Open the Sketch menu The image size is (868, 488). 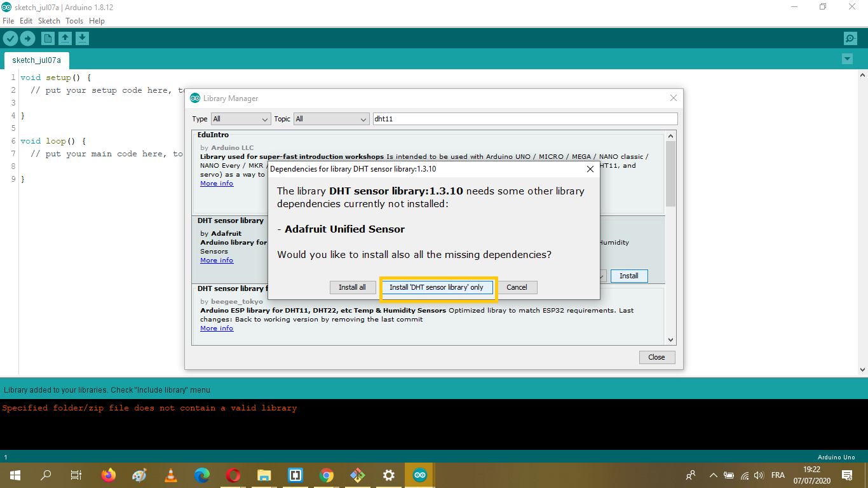(x=49, y=21)
